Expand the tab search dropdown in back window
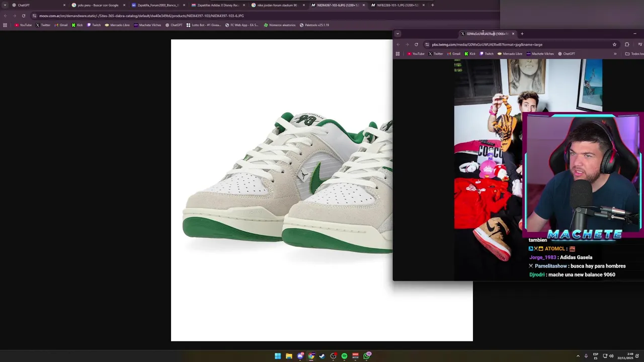Viewport: 644px width, 362px height. [x=5, y=5]
